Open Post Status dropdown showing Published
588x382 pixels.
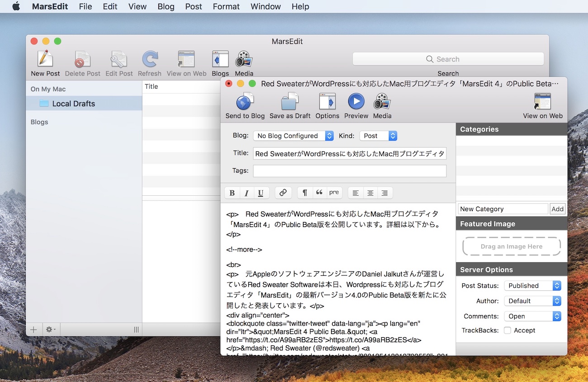[532, 286]
